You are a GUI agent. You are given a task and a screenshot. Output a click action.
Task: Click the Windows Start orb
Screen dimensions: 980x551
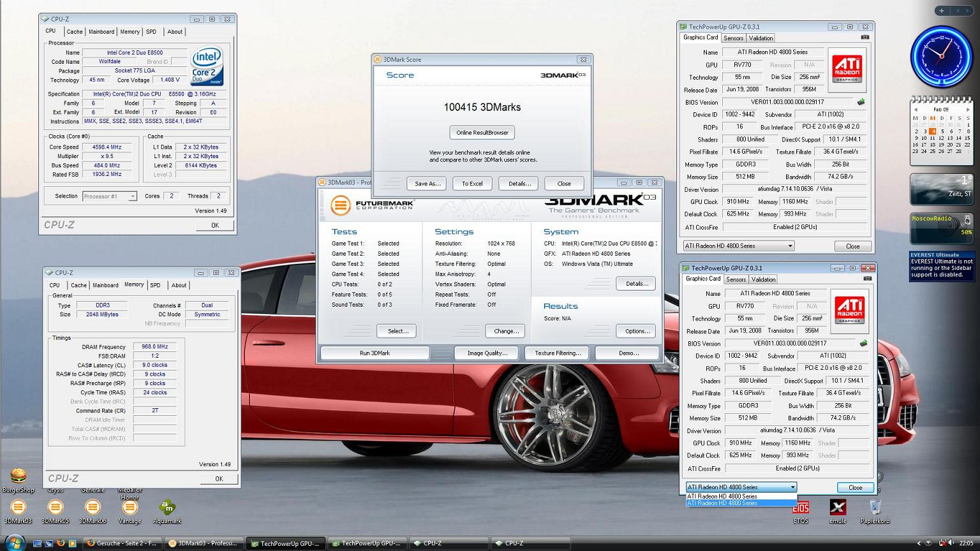pyautogui.click(x=13, y=543)
